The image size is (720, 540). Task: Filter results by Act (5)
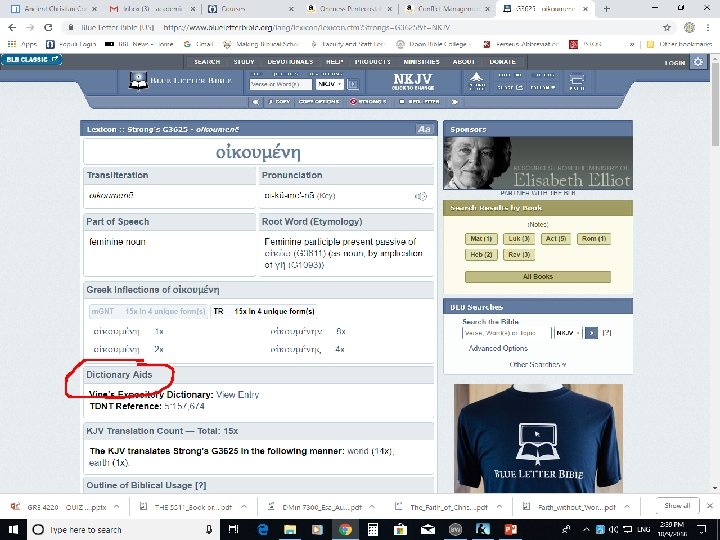click(556, 239)
